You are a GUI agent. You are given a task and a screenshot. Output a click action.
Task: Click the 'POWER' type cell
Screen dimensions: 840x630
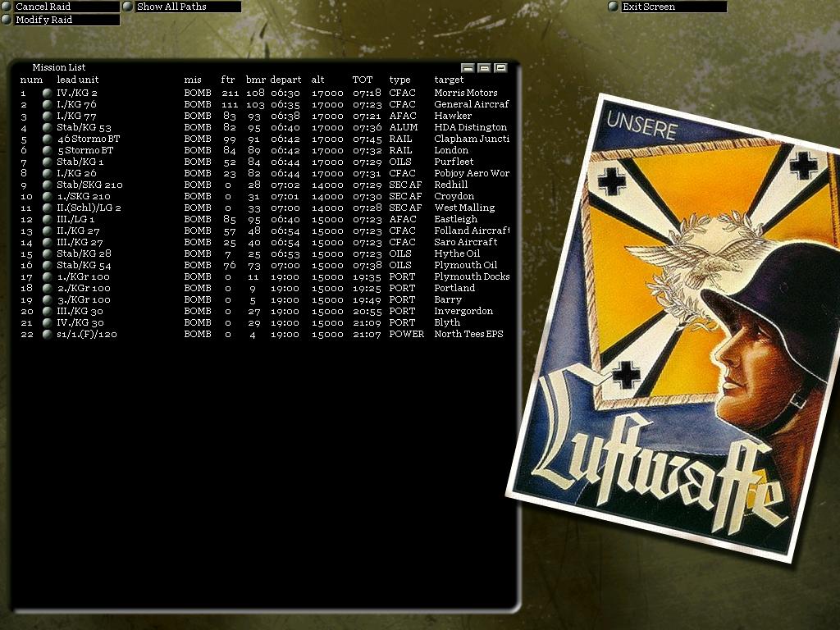pos(406,335)
